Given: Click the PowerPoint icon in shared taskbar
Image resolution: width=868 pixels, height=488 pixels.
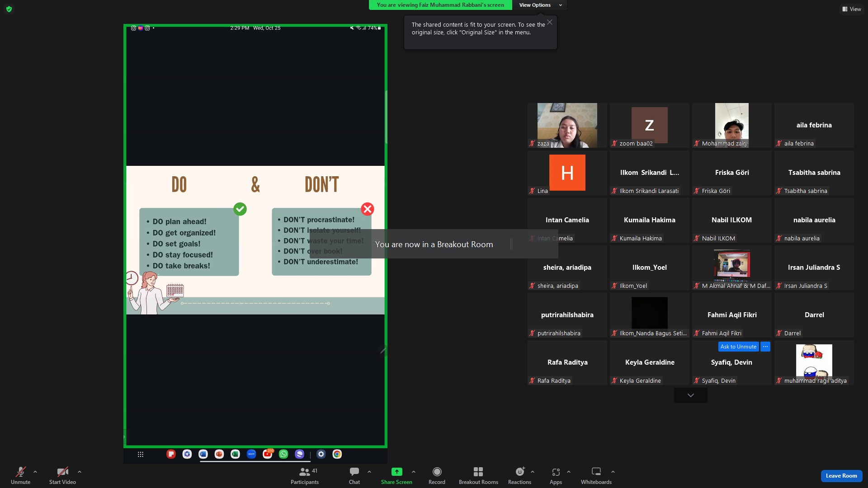Looking at the screenshot, I should coord(219,454).
